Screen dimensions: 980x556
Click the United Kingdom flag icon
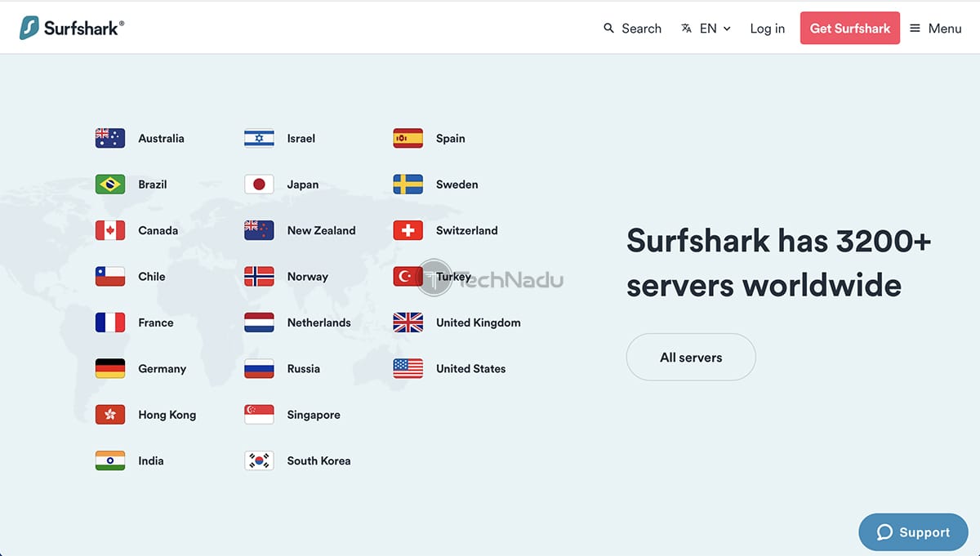pyautogui.click(x=408, y=322)
